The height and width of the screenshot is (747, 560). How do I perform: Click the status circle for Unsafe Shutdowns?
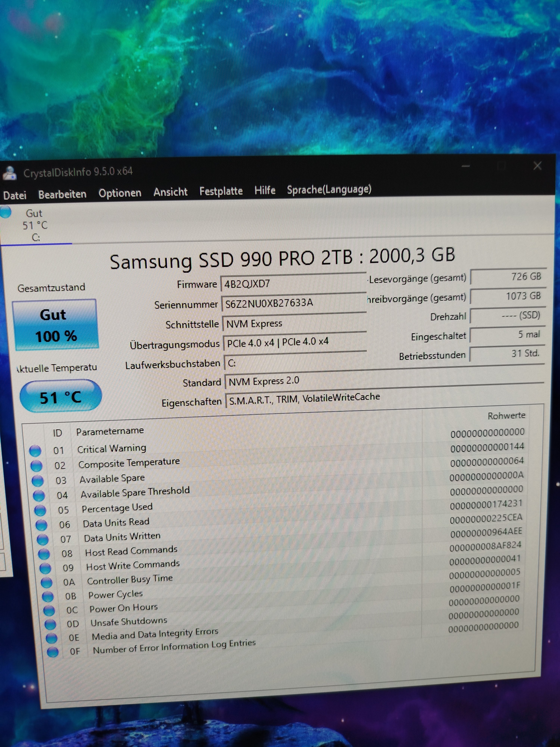[x=50, y=624]
